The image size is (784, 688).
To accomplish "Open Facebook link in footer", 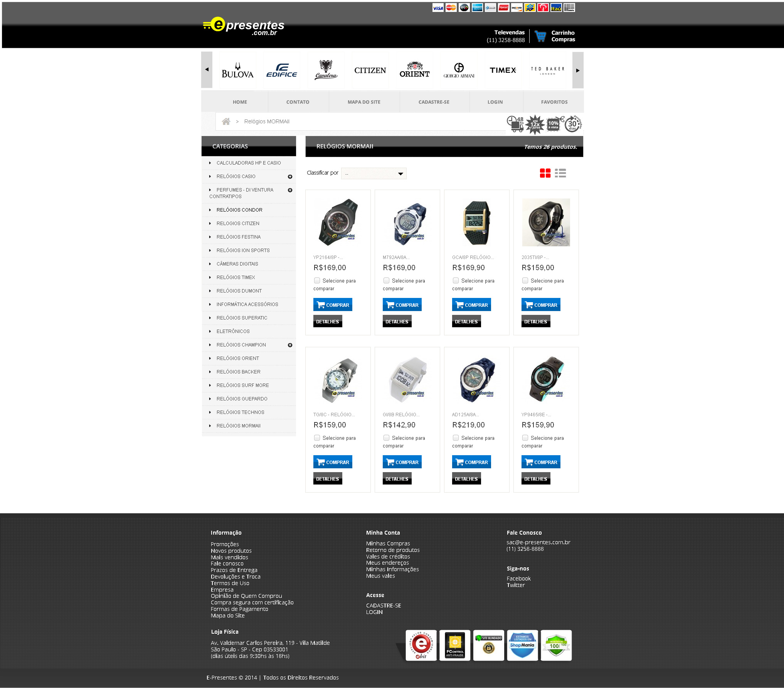I will point(519,579).
